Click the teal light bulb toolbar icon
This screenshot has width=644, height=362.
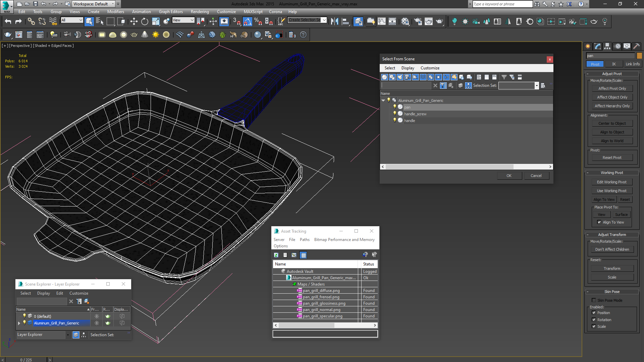pos(454,21)
